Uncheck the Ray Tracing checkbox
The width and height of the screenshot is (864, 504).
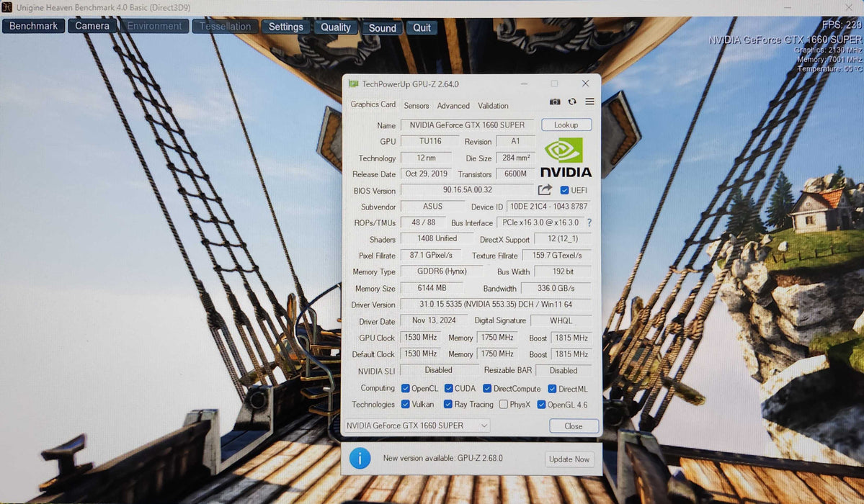point(448,405)
